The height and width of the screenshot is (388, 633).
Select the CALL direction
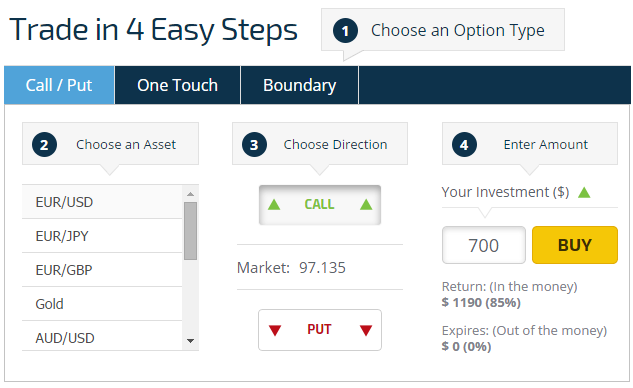(320, 205)
